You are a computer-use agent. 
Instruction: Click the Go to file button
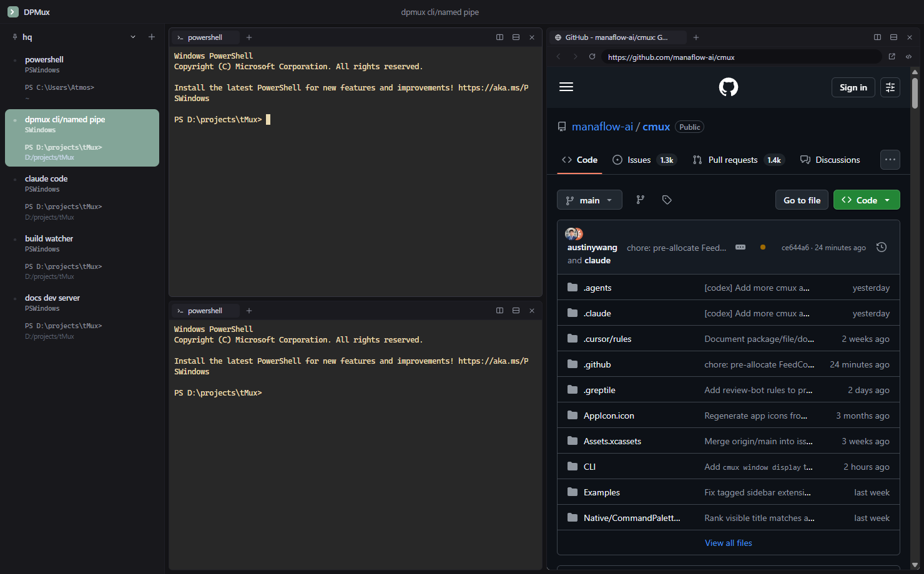tap(802, 200)
